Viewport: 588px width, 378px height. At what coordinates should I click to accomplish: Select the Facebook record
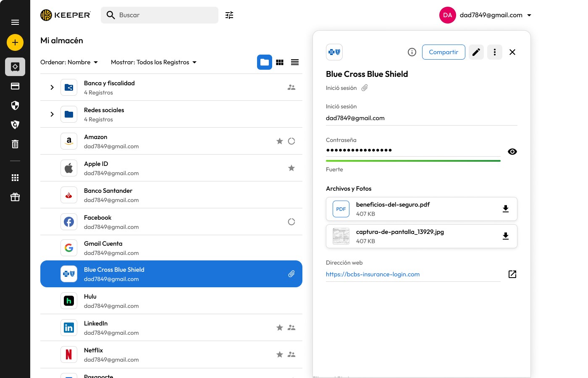click(171, 222)
